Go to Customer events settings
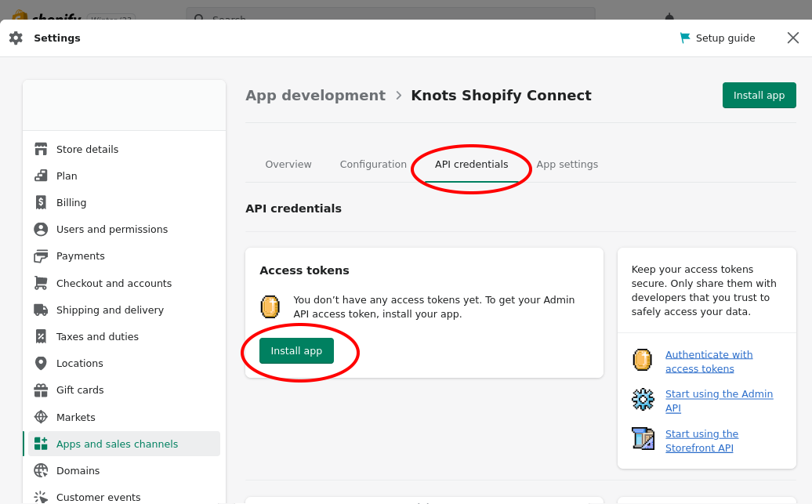This screenshot has height=504, width=812. click(x=125, y=497)
